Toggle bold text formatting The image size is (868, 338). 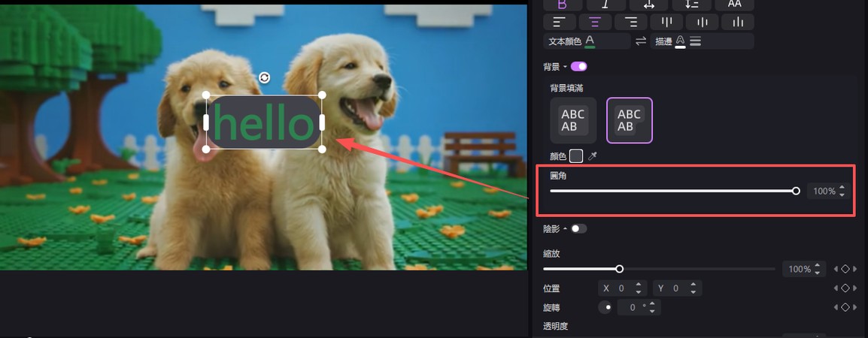561,5
